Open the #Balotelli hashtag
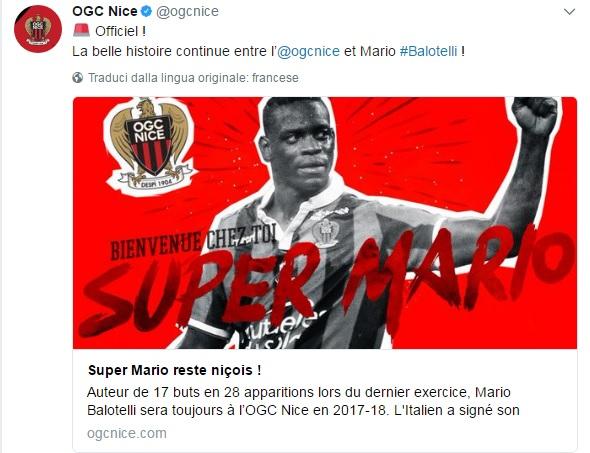 [428, 51]
